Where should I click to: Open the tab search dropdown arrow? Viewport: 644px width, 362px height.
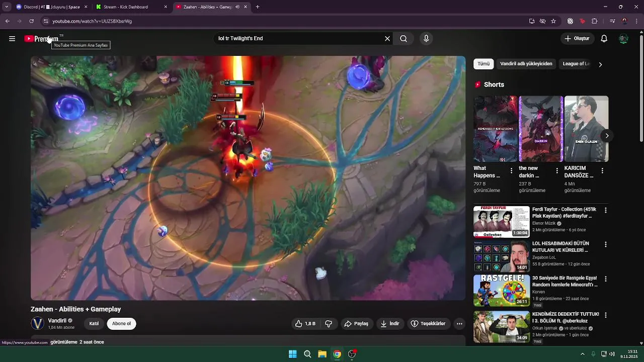click(6, 7)
